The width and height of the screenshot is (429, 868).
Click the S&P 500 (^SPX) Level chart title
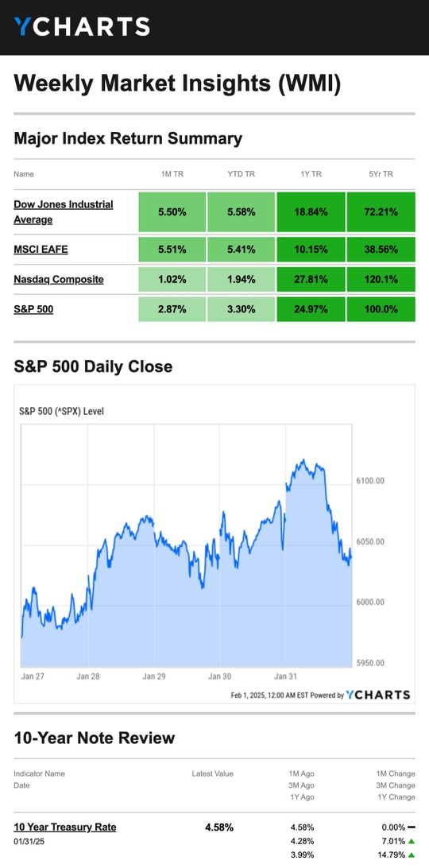click(x=61, y=411)
